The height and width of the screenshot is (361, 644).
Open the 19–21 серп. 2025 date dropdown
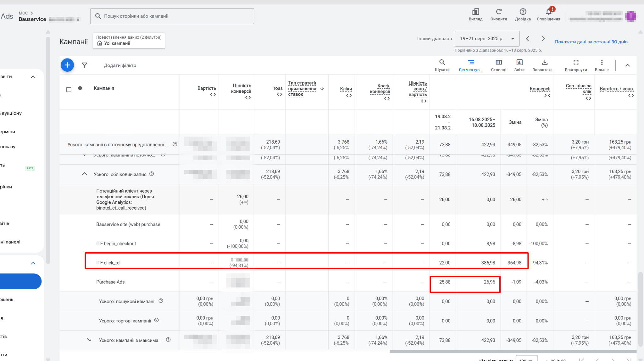pyautogui.click(x=487, y=39)
